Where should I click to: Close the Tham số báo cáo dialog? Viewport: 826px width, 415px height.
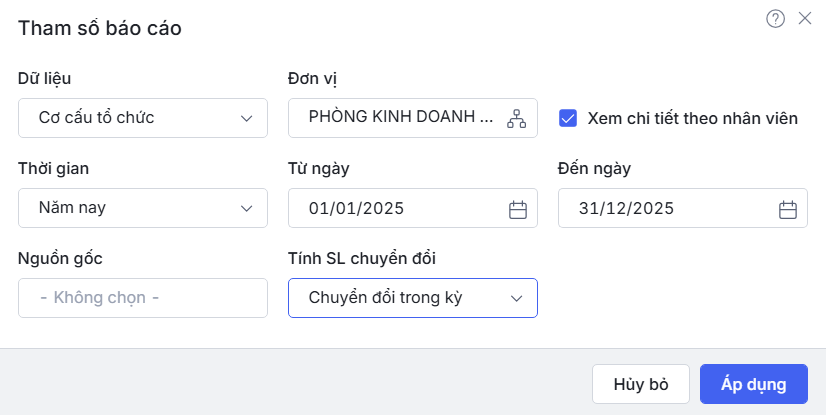pyautogui.click(x=805, y=18)
